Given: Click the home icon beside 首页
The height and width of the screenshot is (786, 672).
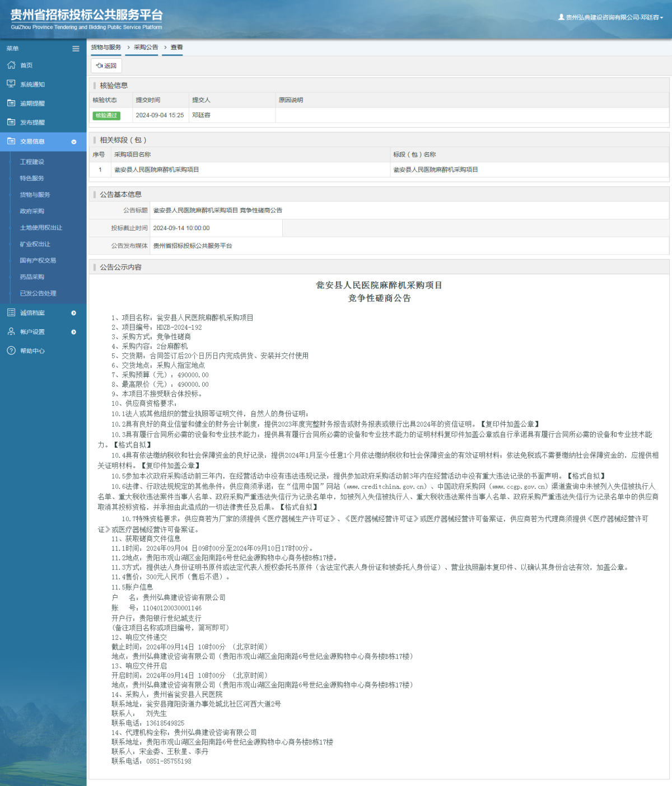Looking at the screenshot, I should [x=11, y=65].
